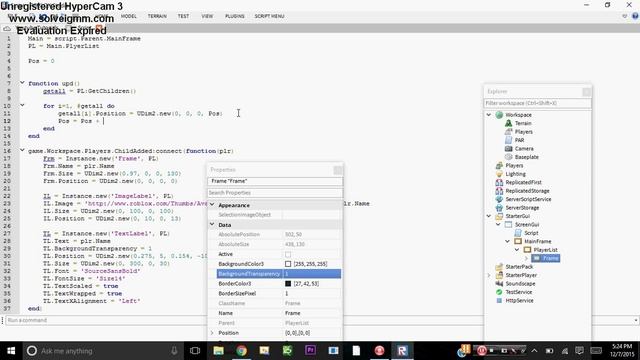Screen dimensions: 640x360
Task: Click the Camera icon in Explorer
Action: [508, 149]
